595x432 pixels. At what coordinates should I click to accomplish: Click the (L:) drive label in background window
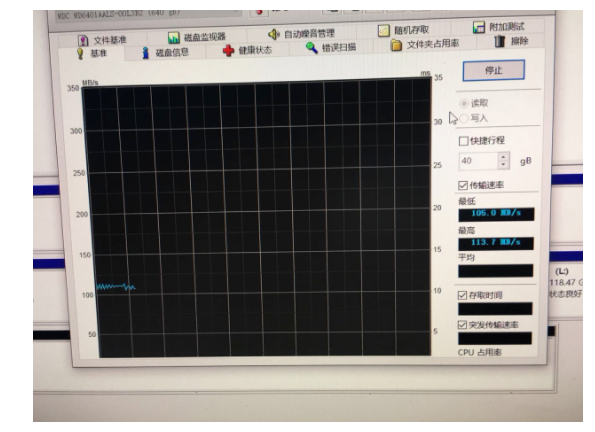[562, 271]
